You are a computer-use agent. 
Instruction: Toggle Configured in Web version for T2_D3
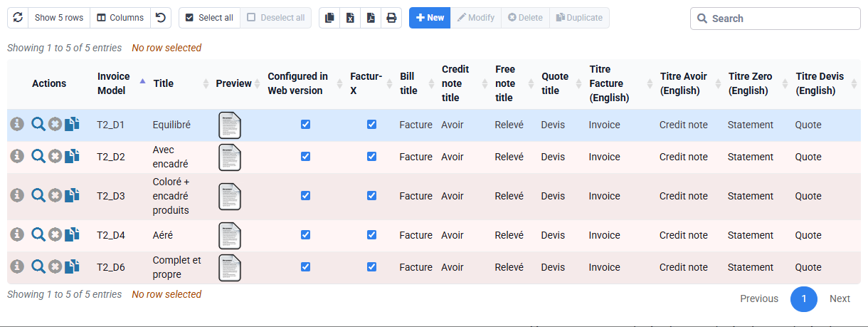point(305,195)
